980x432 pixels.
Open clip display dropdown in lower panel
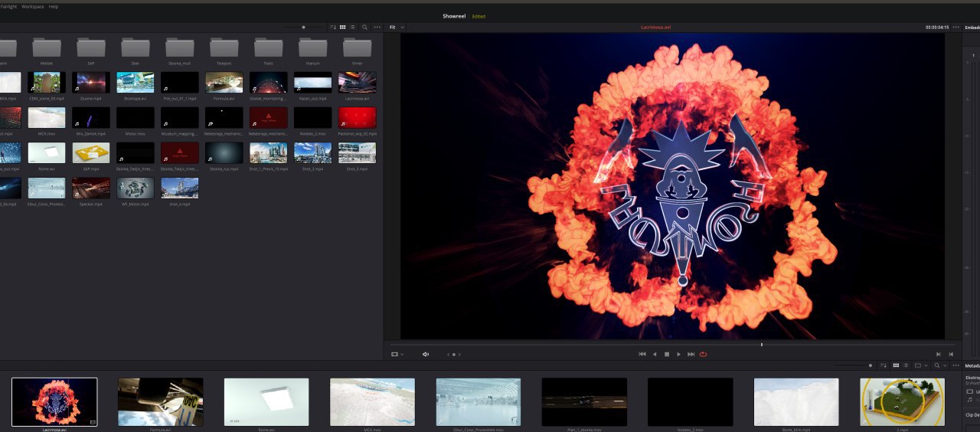tap(920, 365)
